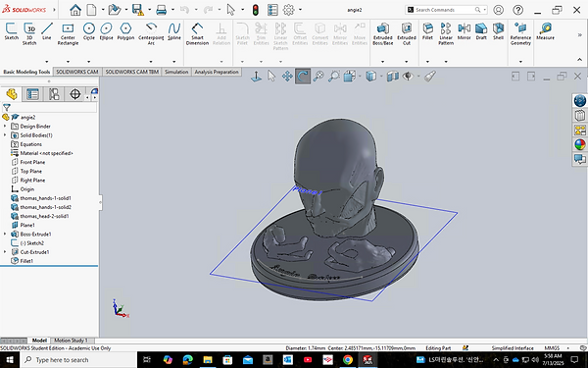Viewport: 588px width, 368px height.
Task: Select the Polygon tool
Action: (x=125, y=31)
